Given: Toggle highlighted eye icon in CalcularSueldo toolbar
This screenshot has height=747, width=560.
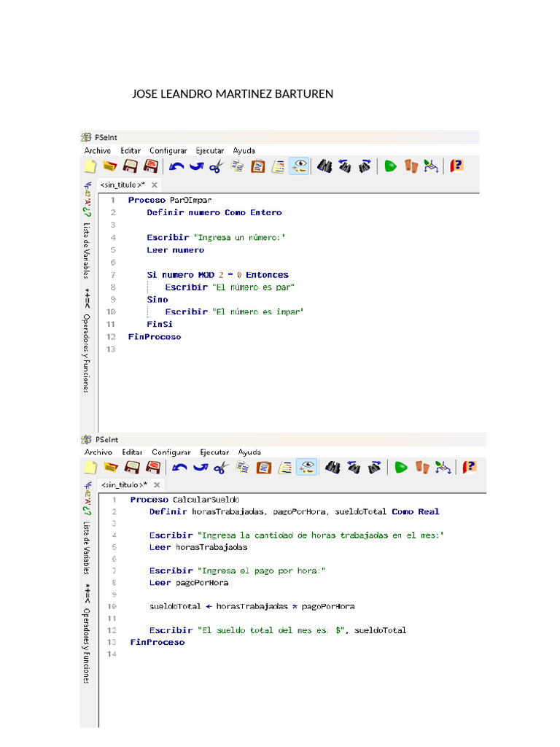Looking at the screenshot, I should (x=306, y=467).
